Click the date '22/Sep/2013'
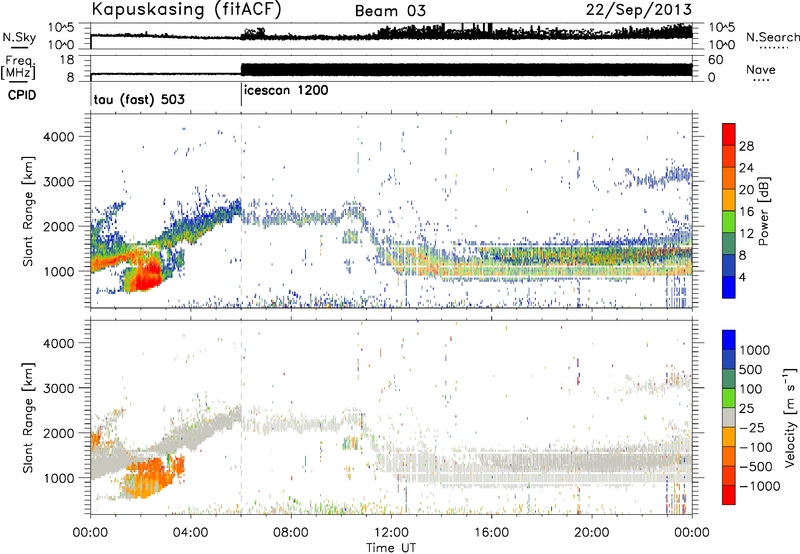Image resolution: width=800 pixels, height=554 pixels. pos(639,9)
